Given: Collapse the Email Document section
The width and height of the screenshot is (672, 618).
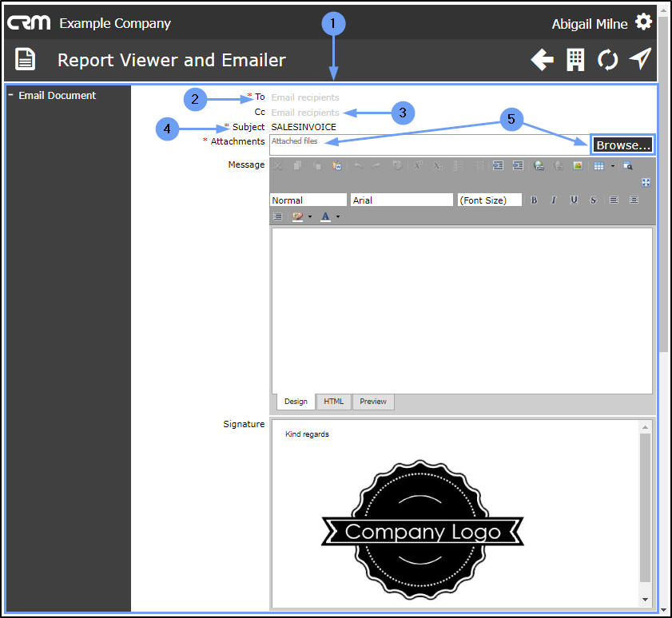Looking at the screenshot, I should click(10, 95).
